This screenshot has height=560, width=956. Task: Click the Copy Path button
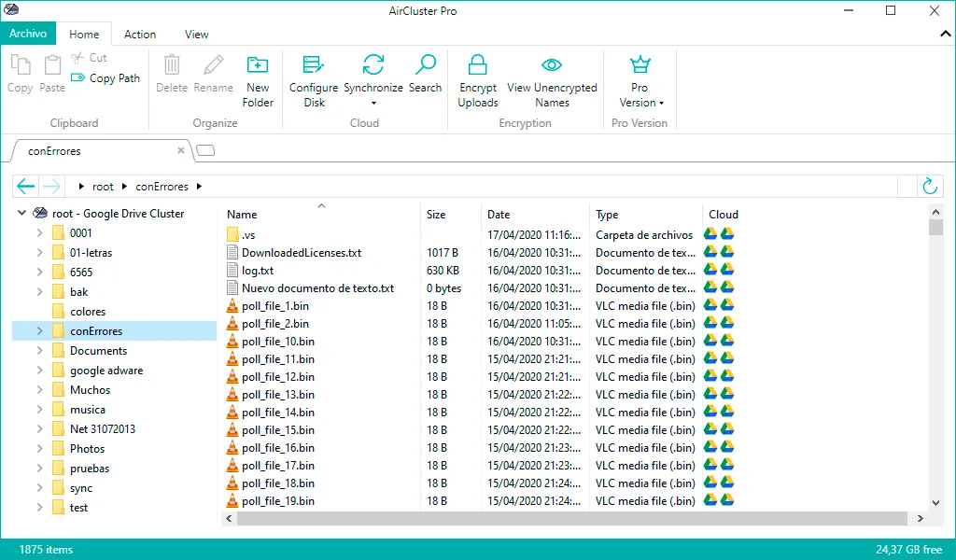[x=106, y=78]
